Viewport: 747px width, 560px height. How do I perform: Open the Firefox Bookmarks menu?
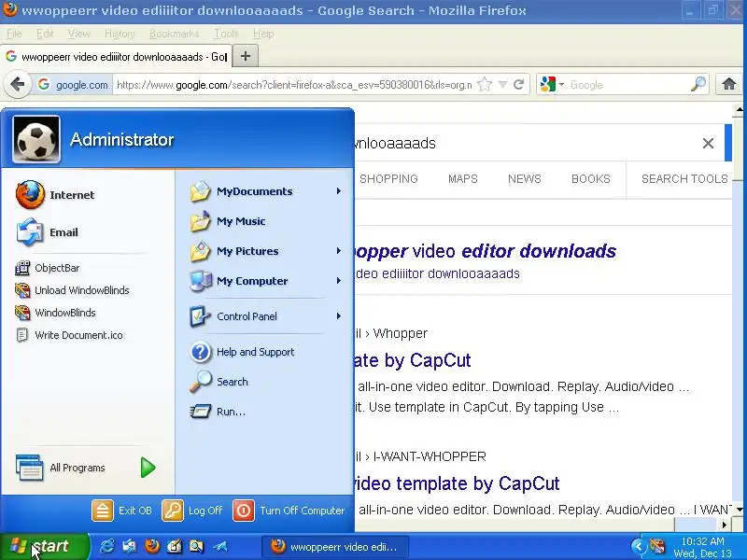174,34
